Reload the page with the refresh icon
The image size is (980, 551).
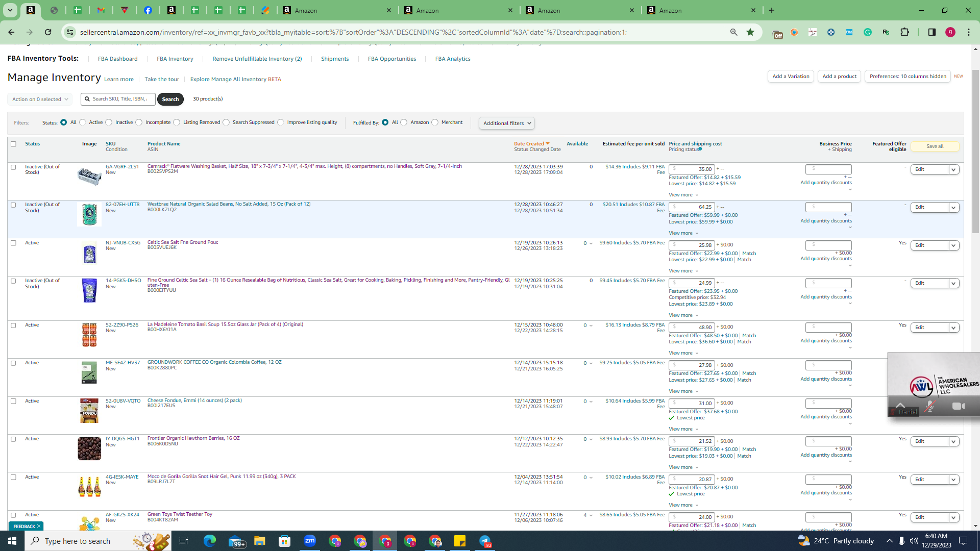pos(48,32)
